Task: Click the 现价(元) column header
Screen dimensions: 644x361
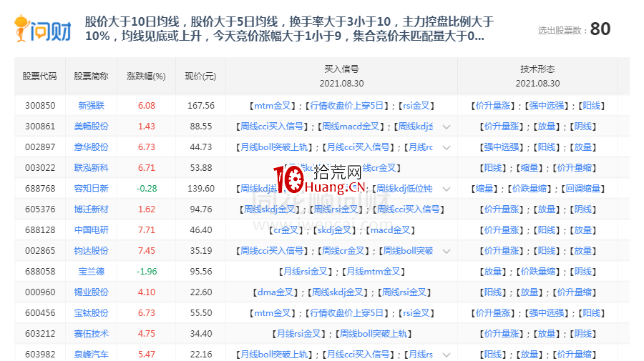Action: [200, 76]
